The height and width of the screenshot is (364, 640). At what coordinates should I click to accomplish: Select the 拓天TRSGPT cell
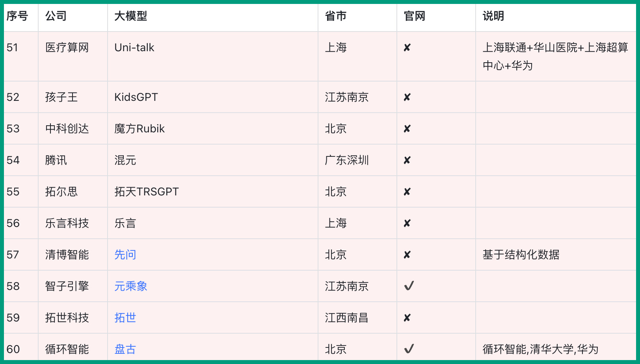click(x=146, y=192)
